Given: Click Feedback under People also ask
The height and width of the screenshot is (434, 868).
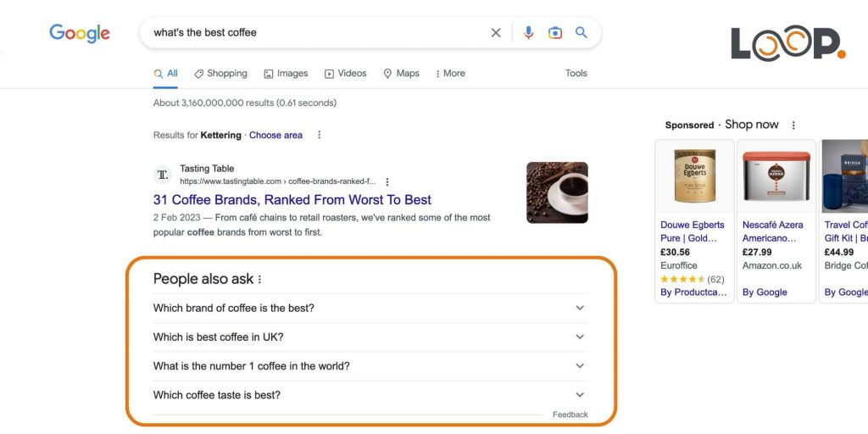Looking at the screenshot, I should pos(570,415).
